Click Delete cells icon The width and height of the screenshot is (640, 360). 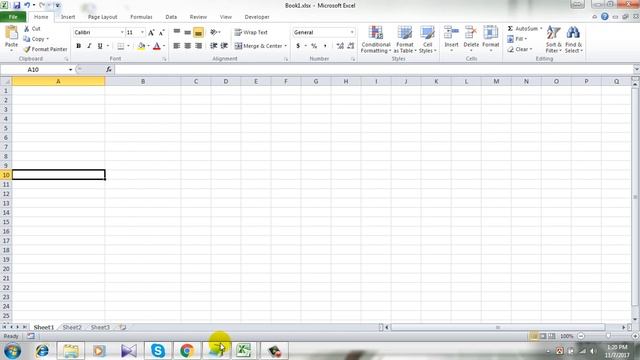(x=471, y=33)
